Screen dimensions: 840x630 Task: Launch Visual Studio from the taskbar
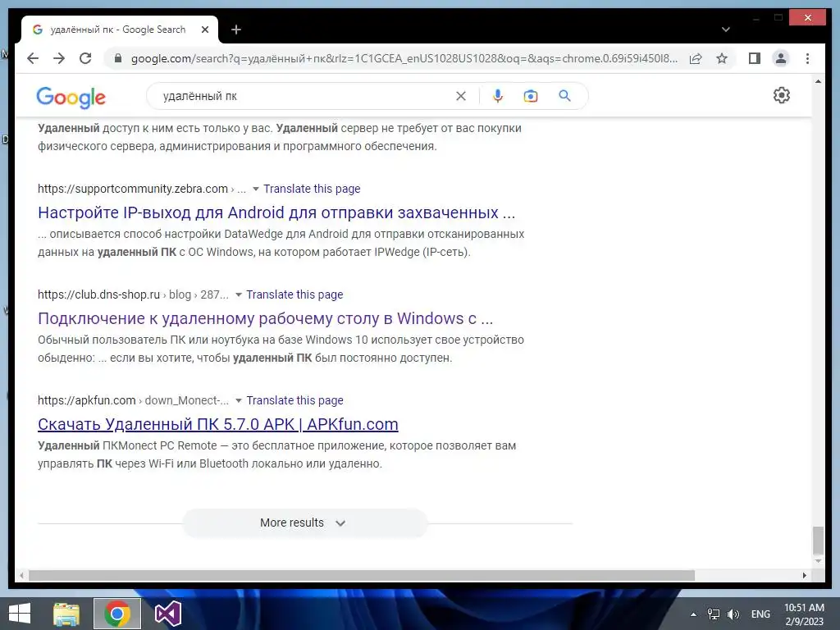(x=167, y=614)
